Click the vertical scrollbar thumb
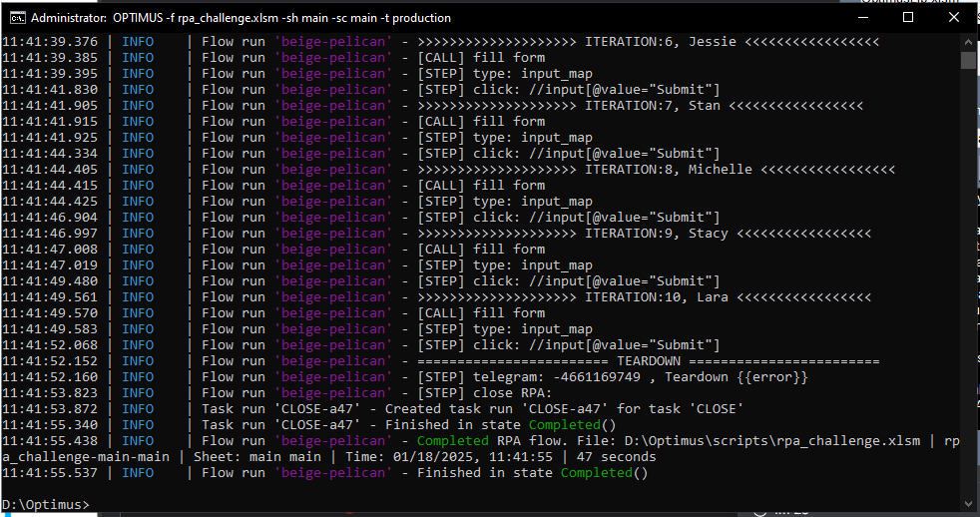Image resolution: width=980 pixels, height=517 pixels. pos(968,60)
